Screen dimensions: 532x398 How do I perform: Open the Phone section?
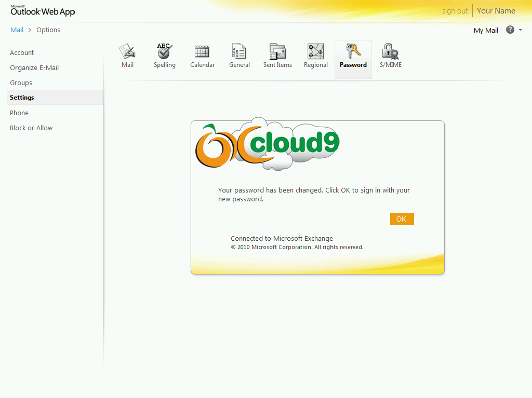pos(19,113)
